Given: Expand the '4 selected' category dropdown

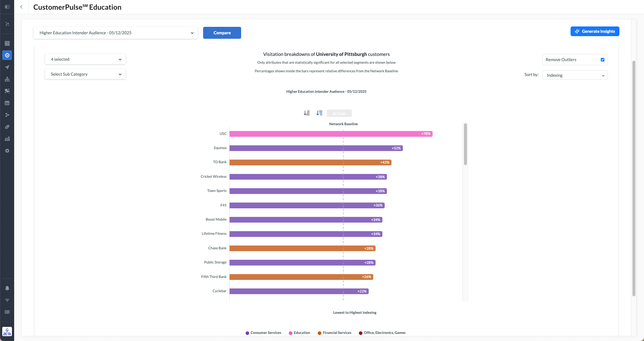Looking at the screenshot, I should point(85,59).
